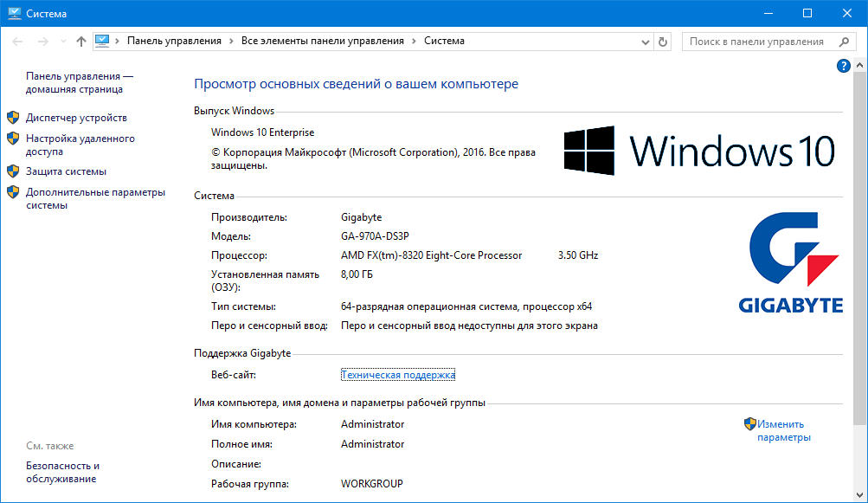Maximize the Система window
Screen dimensions: 868x503
pos(807,13)
